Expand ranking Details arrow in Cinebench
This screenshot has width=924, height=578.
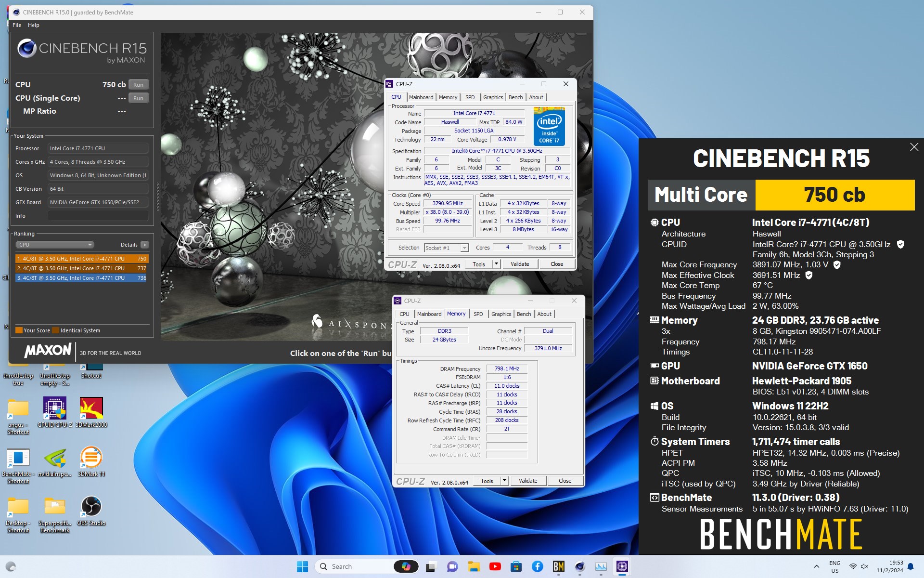[144, 245]
